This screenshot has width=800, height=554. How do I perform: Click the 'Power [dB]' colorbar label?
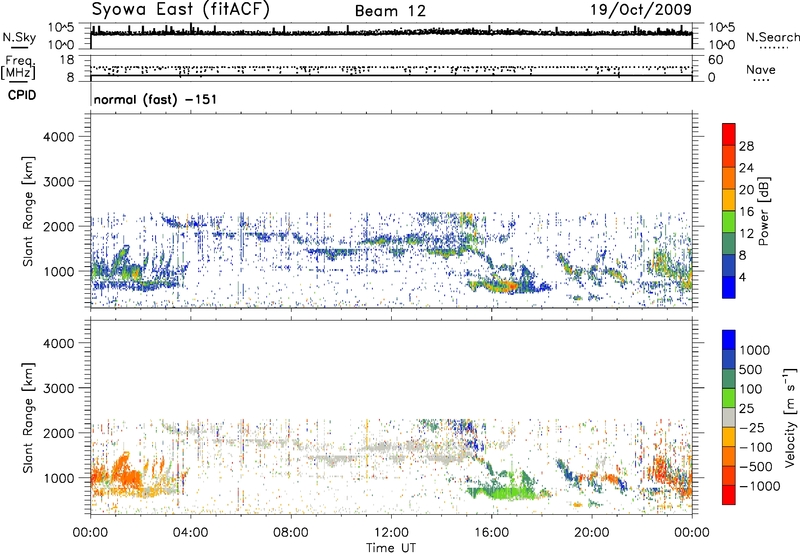[763, 212]
